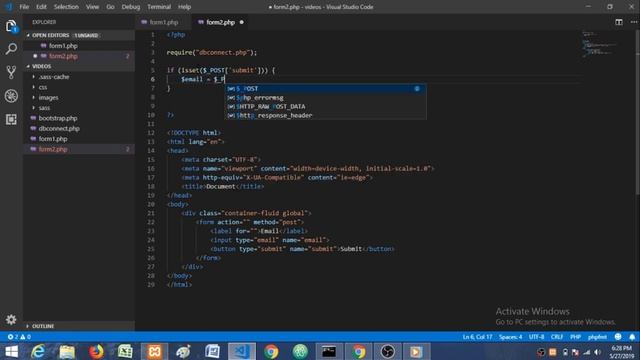The height and width of the screenshot is (360, 640).
Task: Change indentation via Spaces: 4
Action: 510,337
